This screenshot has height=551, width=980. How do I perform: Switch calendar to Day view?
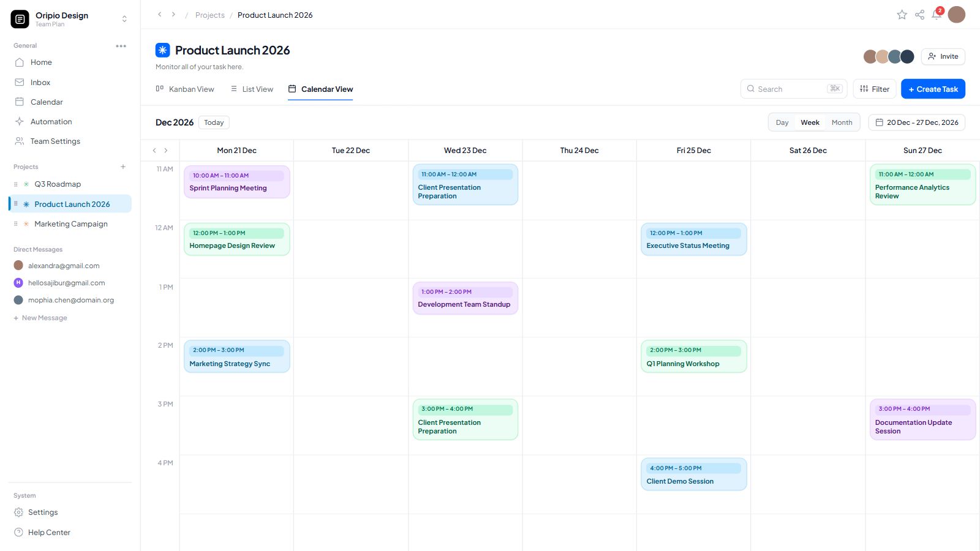point(782,122)
